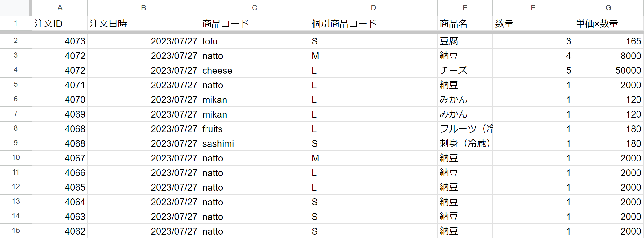Select the cell containing 50000
Image resolution: width=644 pixels, height=238 pixels.
pos(608,70)
